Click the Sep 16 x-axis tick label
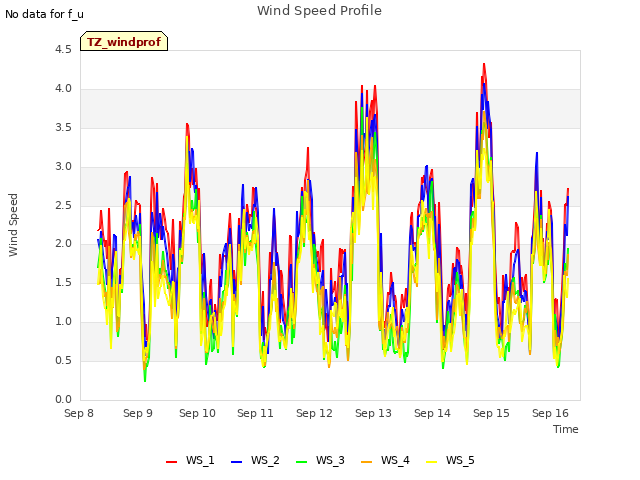 pos(550,413)
